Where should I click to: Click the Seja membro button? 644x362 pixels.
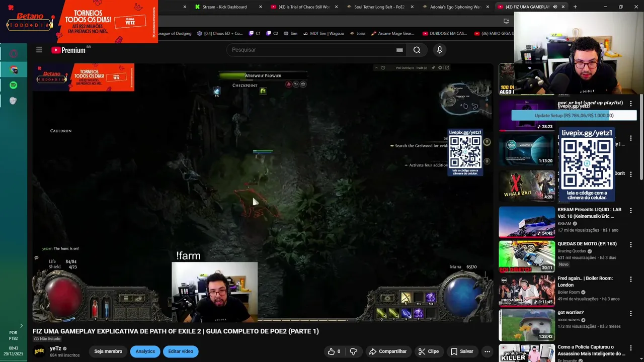[x=108, y=351]
